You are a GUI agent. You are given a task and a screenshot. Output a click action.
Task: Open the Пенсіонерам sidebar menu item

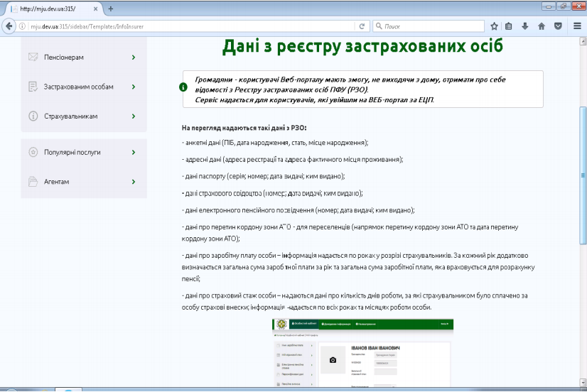pyautogui.click(x=84, y=58)
